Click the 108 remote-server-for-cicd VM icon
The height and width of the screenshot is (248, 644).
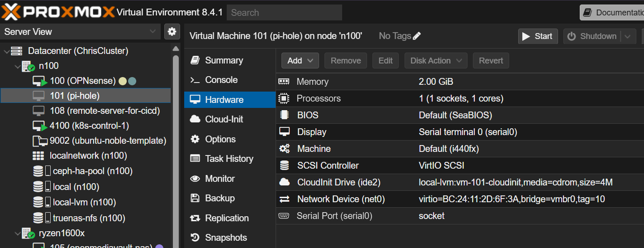tap(39, 111)
